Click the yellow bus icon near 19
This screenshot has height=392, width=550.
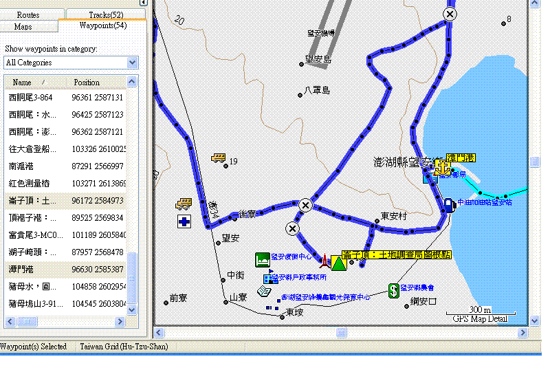coord(218,158)
